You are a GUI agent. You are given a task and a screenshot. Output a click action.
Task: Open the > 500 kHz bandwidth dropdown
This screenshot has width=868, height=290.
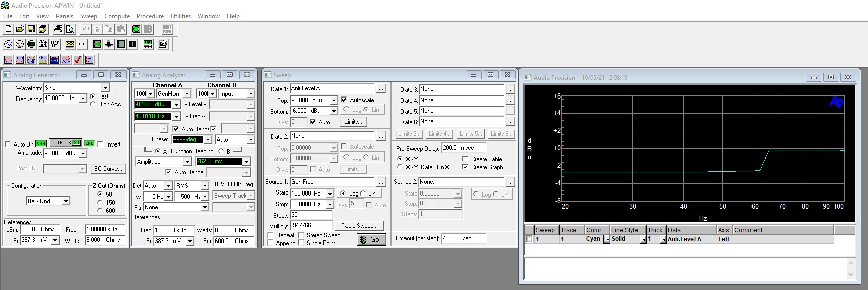click(x=205, y=197)
